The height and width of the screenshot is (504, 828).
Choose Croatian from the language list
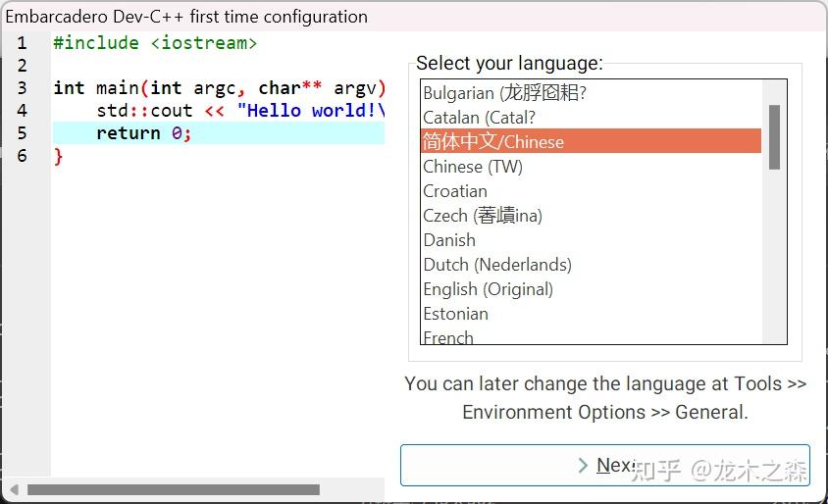(591, 190)
